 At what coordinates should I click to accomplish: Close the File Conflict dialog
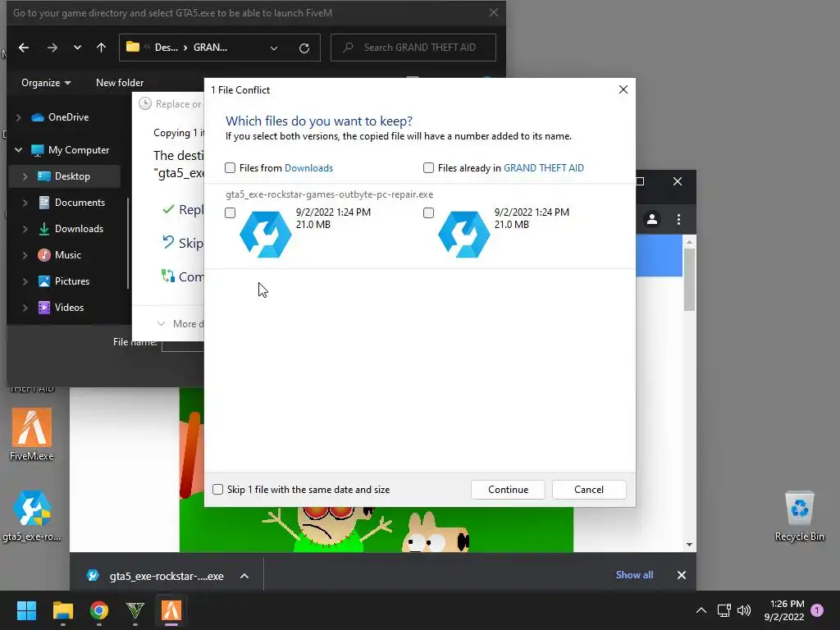pos(623,90)
